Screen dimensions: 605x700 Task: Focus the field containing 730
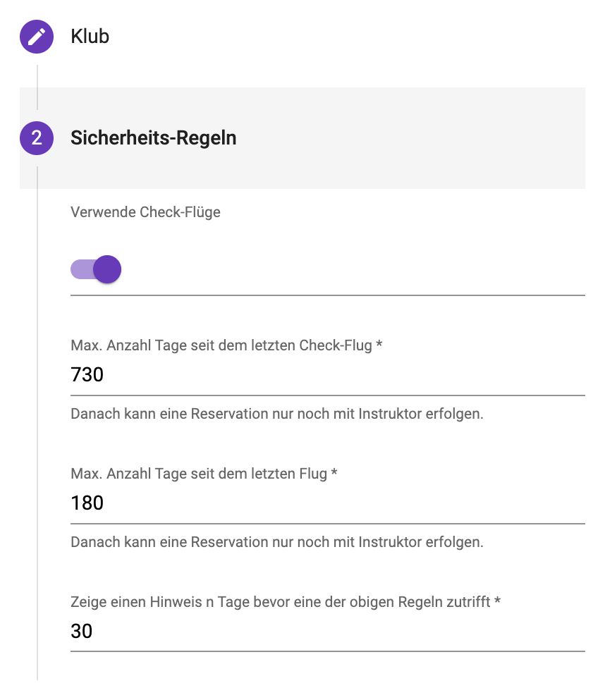click(327, 374)
